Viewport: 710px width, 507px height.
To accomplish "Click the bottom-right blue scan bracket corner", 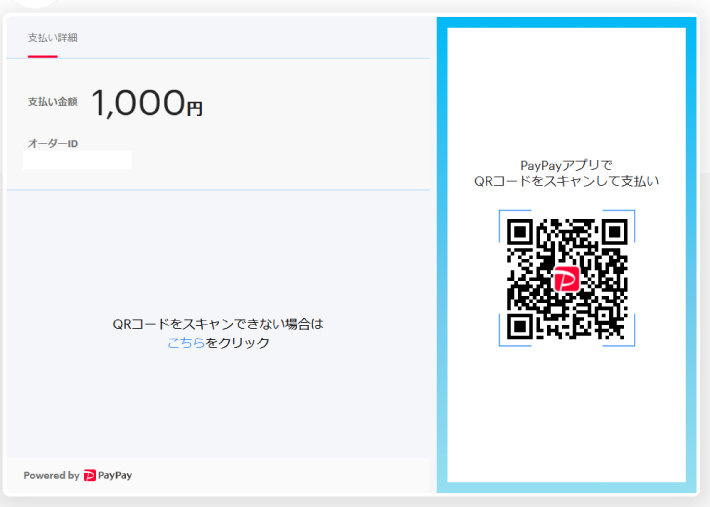I will [619, 331].
